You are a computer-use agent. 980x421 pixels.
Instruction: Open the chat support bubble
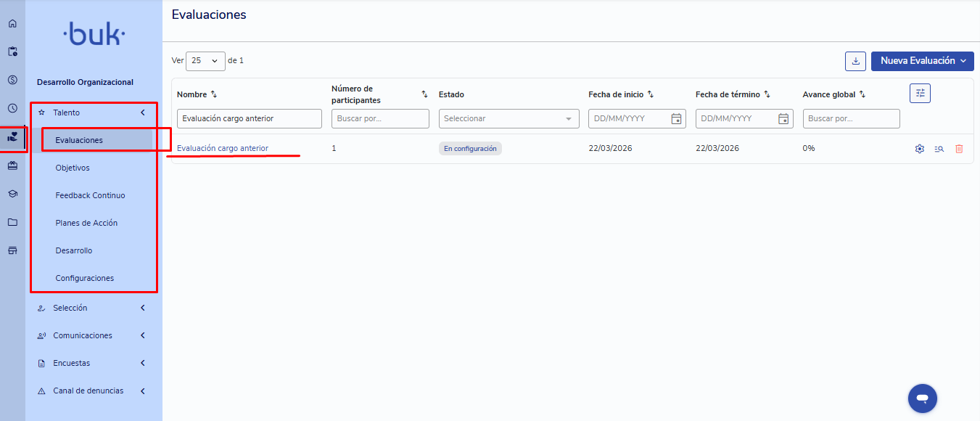(x=923, y=398)
